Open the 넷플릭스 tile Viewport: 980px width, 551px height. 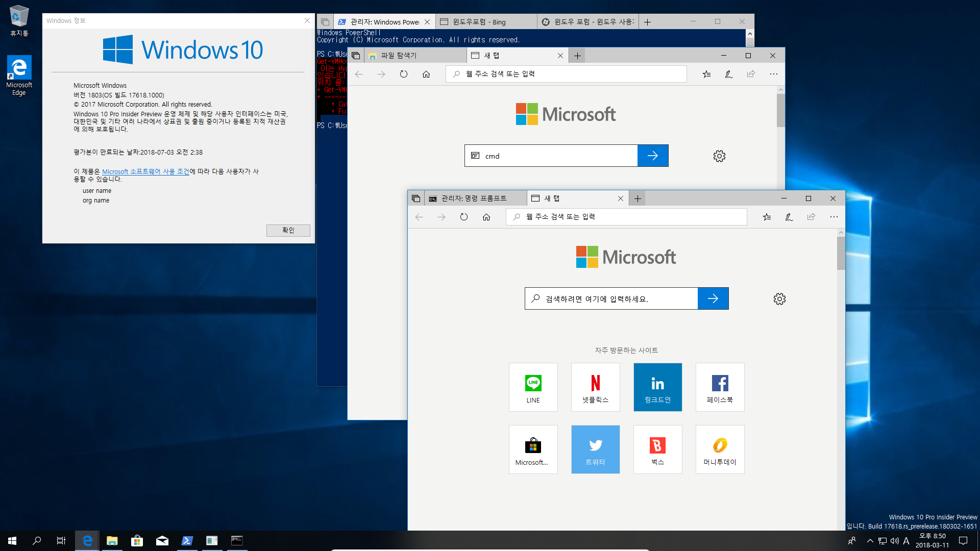point(595,387)
